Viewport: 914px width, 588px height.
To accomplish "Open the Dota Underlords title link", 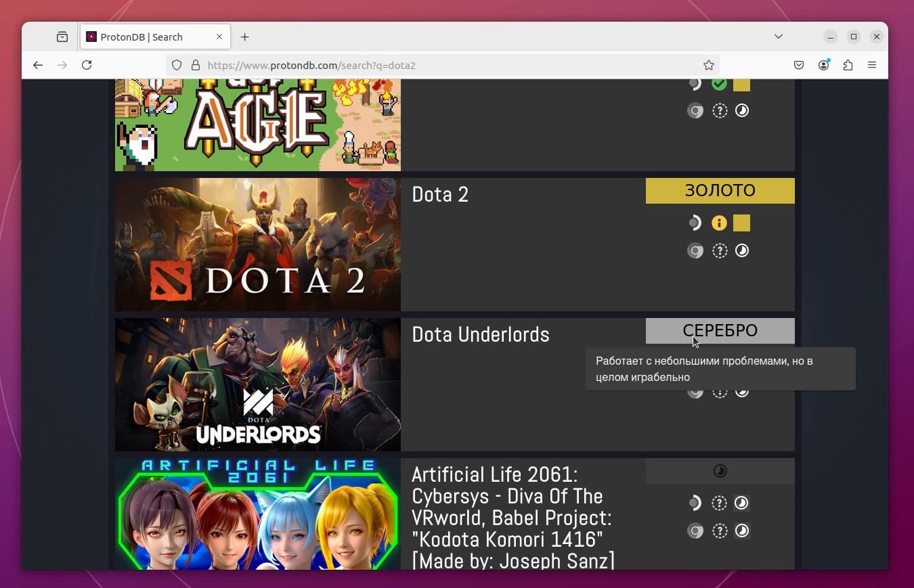I will click(x=481, y=335).
